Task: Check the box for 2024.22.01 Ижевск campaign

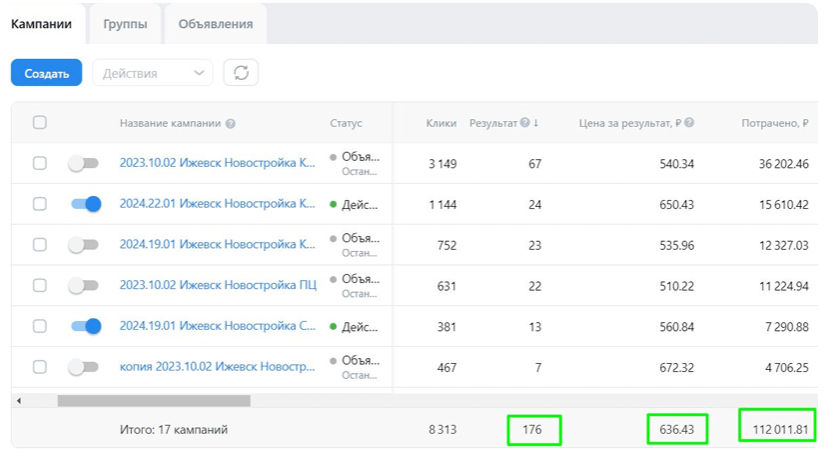Action: click(x=40, y=204)
